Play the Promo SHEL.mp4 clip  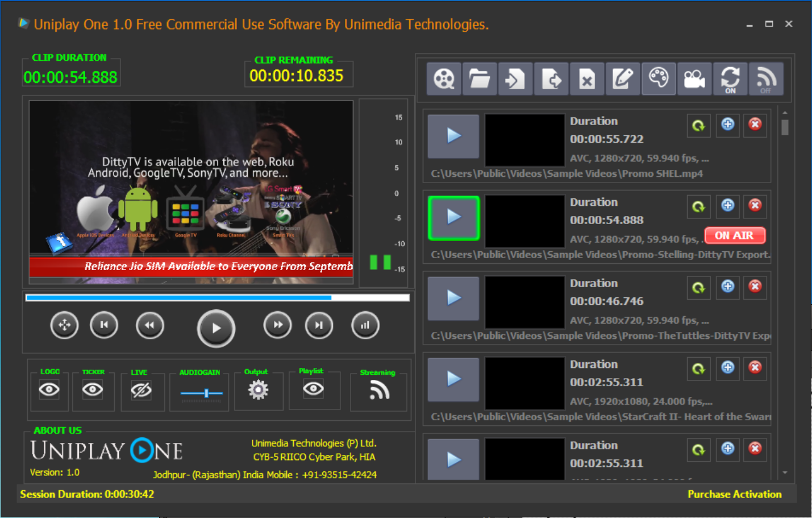[x=453, y=136]
